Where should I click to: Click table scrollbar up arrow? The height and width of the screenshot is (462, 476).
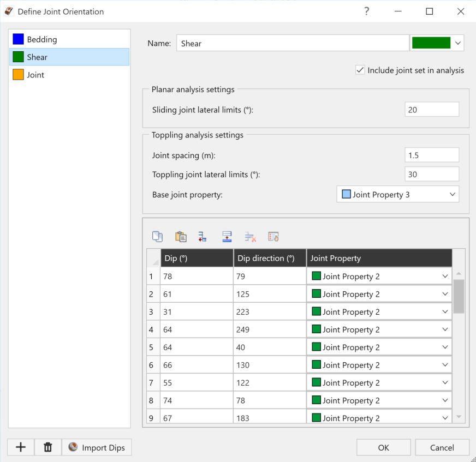coord(459,273)
